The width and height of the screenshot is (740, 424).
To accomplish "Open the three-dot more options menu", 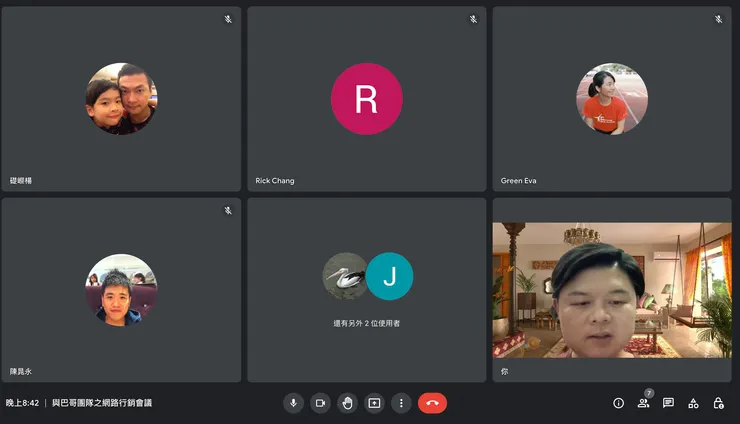I will click(401, 403).
